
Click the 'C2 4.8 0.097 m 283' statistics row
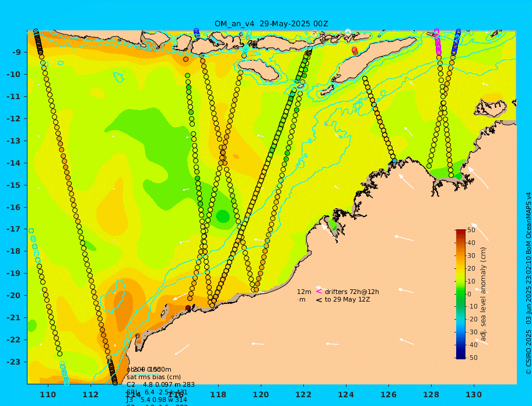click(160, 384)
